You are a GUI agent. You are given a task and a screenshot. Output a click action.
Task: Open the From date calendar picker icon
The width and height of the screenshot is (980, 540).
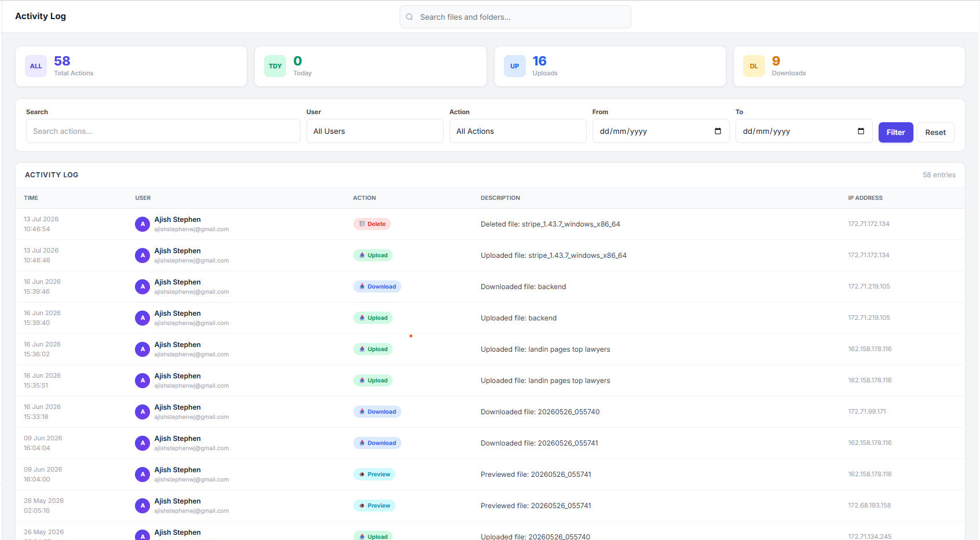point(718,131)
